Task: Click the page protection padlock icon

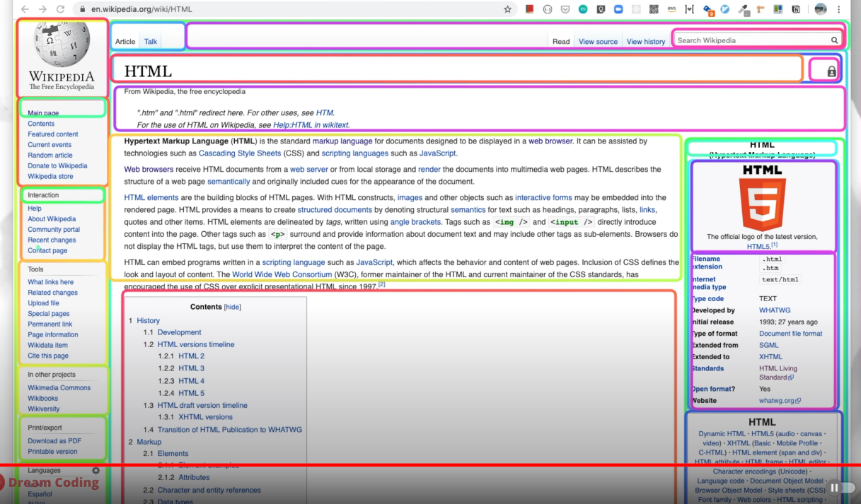Action: point(831,71)
